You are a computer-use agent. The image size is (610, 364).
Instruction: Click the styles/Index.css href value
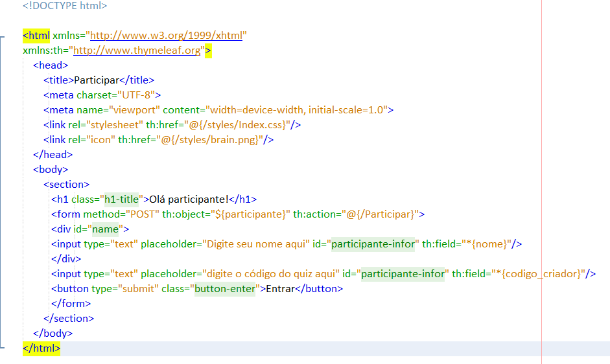(x=237, y=125)
